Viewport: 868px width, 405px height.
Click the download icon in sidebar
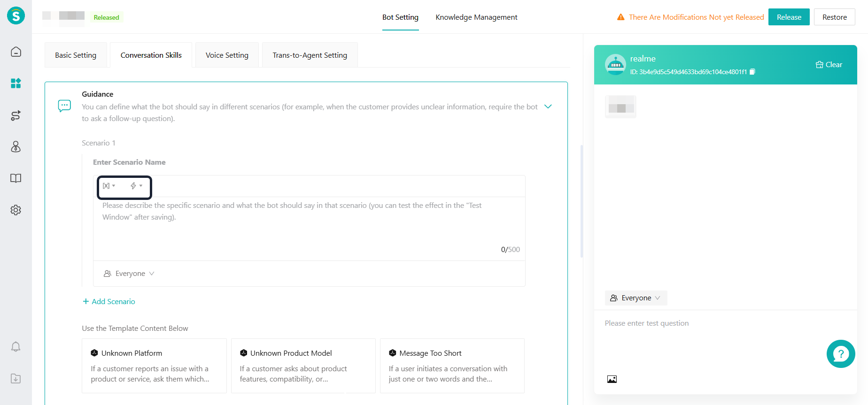point(16,378)
